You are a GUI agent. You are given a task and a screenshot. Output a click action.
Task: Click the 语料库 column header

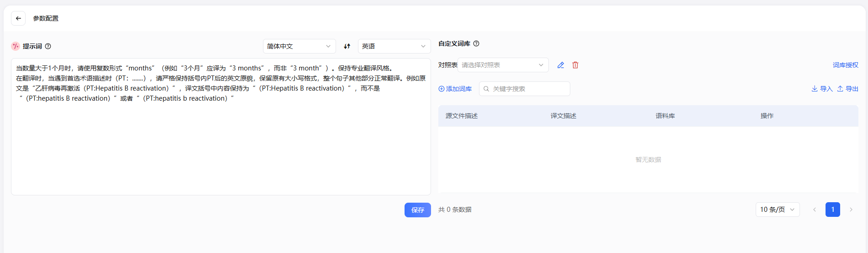pyautogui.click(x=665, y=116)
